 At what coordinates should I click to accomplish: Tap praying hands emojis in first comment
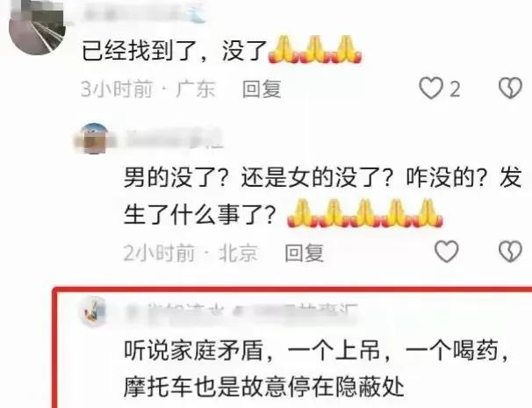(315, 49)
